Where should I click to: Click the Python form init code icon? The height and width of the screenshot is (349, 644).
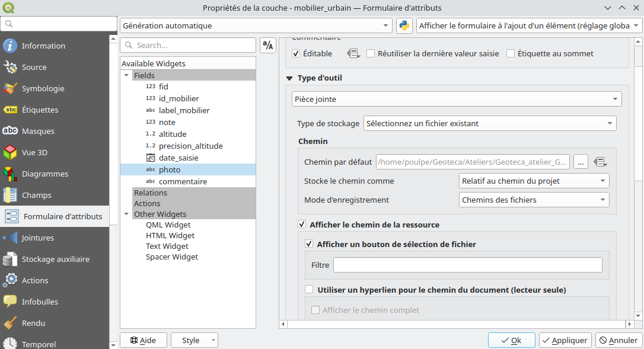(404, 26)
